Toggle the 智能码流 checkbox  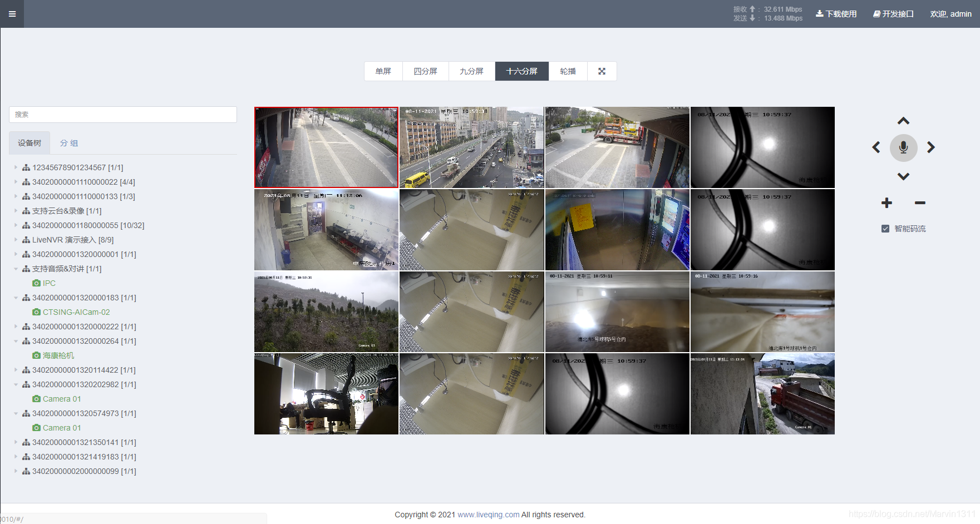point(885,229)
